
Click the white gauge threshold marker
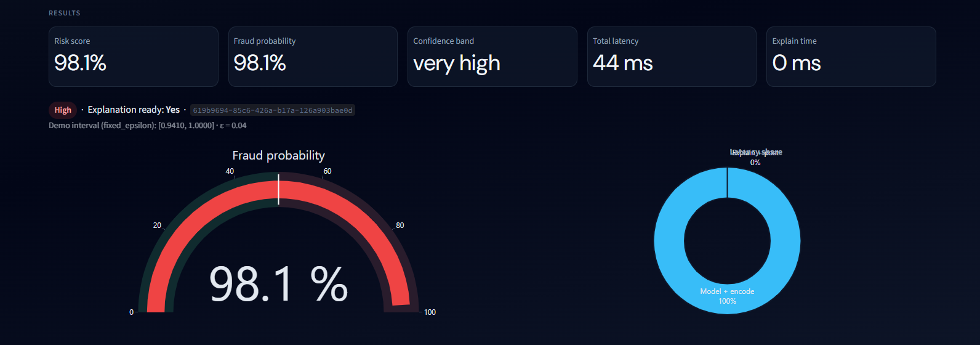(278, 189)
